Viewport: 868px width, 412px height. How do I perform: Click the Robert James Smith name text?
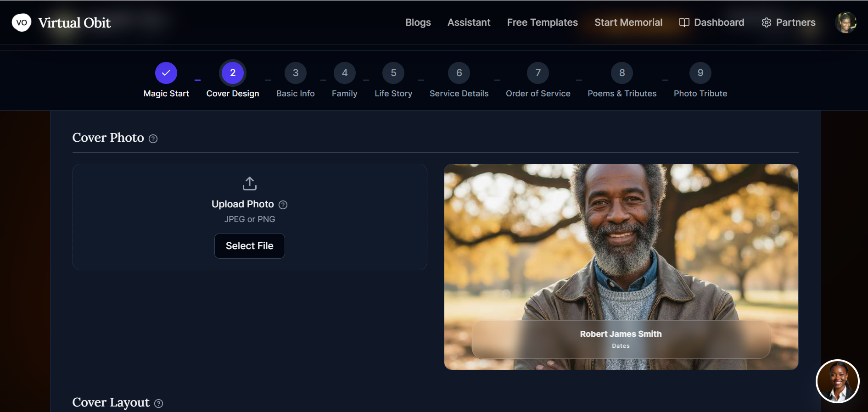(621, 334)
